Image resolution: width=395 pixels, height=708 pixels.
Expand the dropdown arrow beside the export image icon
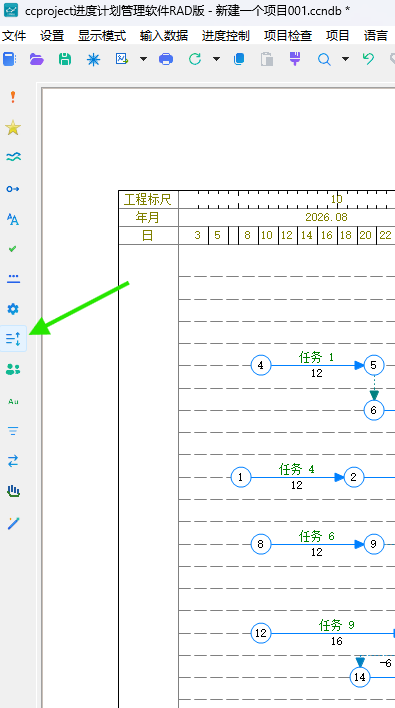pos(143,59)
